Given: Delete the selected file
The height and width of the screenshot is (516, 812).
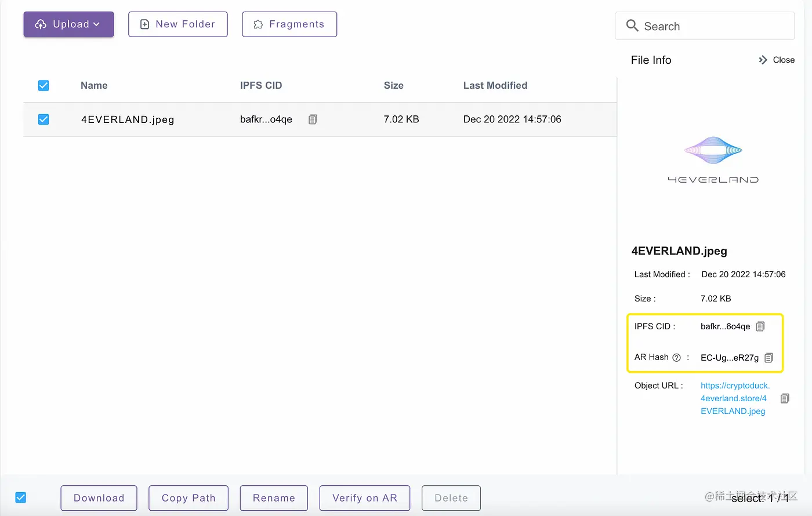Looking at the screenshot, I should pos(451,498).
